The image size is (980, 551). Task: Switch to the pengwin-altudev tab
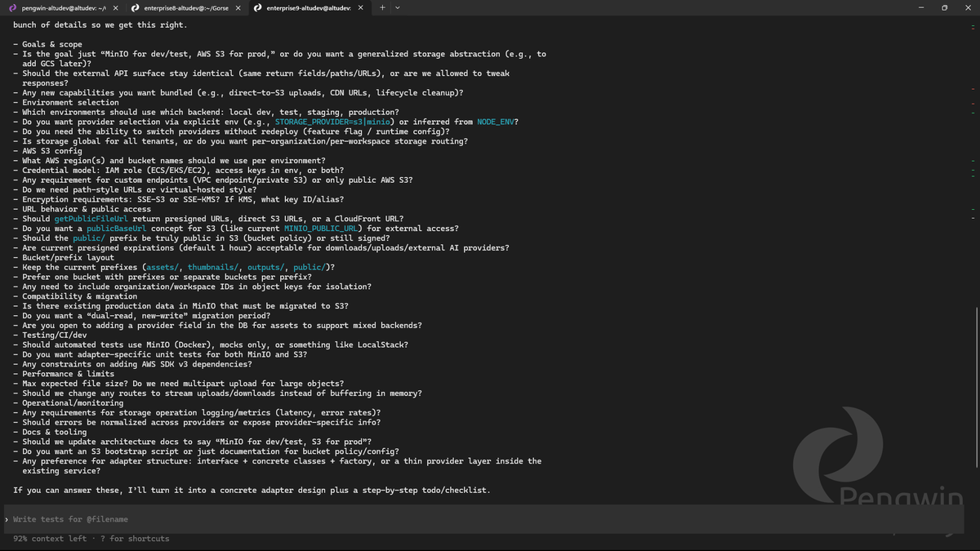click(63, 7)
